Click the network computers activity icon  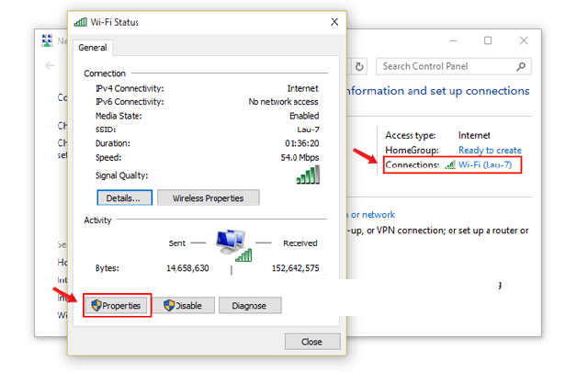[233, 246]
